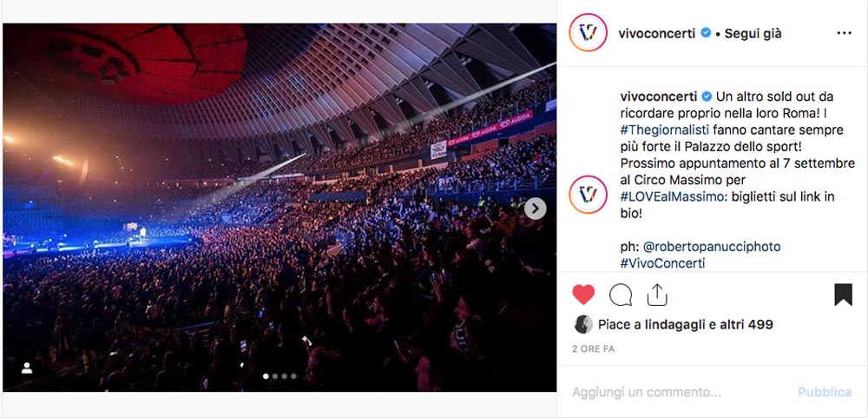868x418 pixels.
Task: Go to the next photo with the arrow
Action: click(x=535, y=209)
